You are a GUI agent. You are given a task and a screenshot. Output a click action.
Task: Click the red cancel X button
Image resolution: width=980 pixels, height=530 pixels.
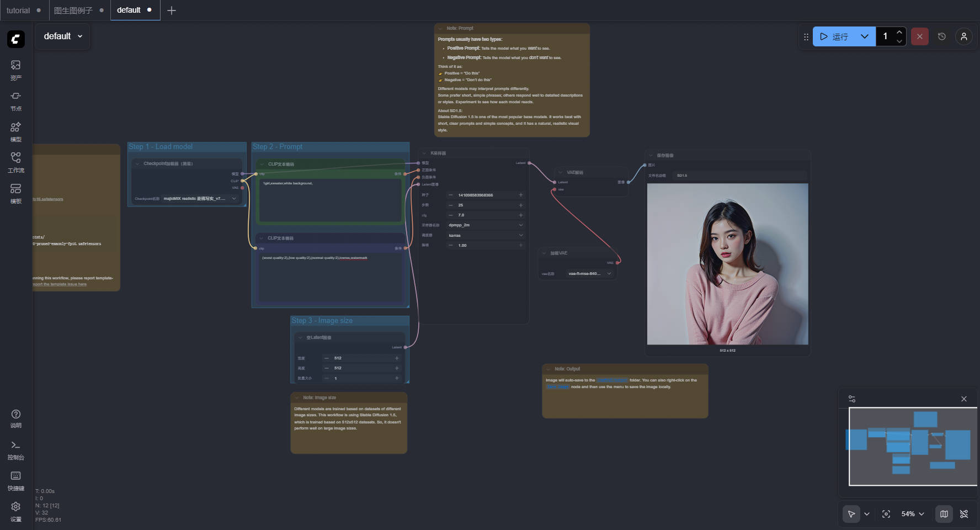pos(919,36)
